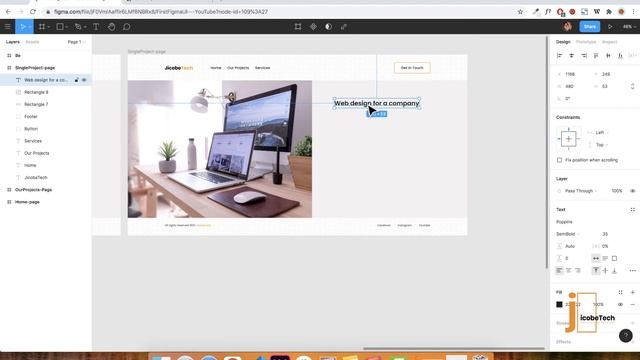Switch to the Prototype tab

tap(586, 42)
